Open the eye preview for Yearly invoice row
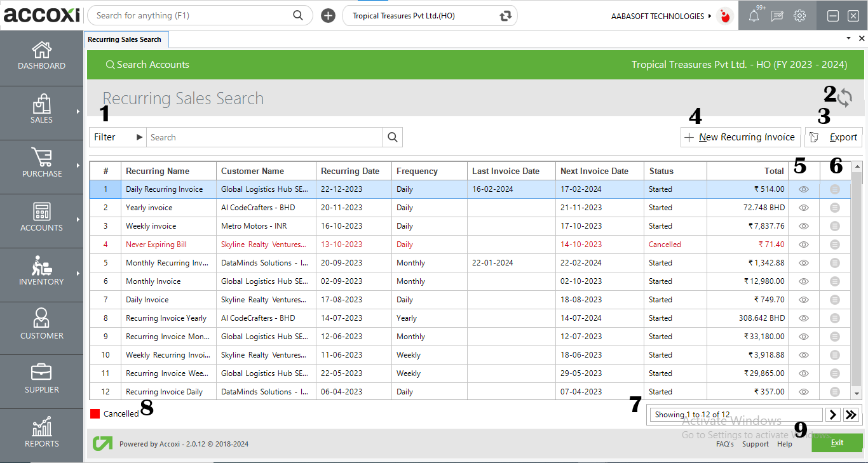Image resolution: width=868 pixels, height=463 pixels. coord(803,207)
